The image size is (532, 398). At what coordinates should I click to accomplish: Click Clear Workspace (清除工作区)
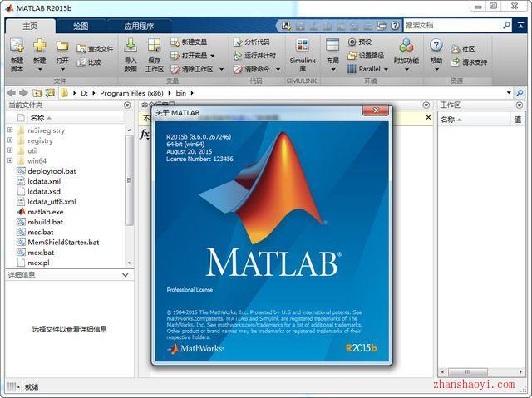coord(192,69)
